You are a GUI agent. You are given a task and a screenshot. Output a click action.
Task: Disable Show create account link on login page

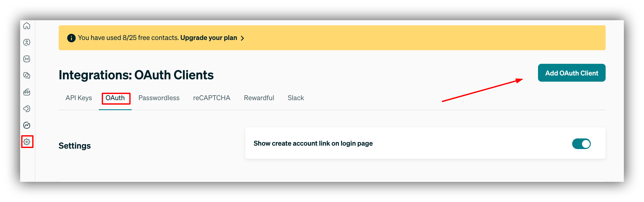(581, 144)
